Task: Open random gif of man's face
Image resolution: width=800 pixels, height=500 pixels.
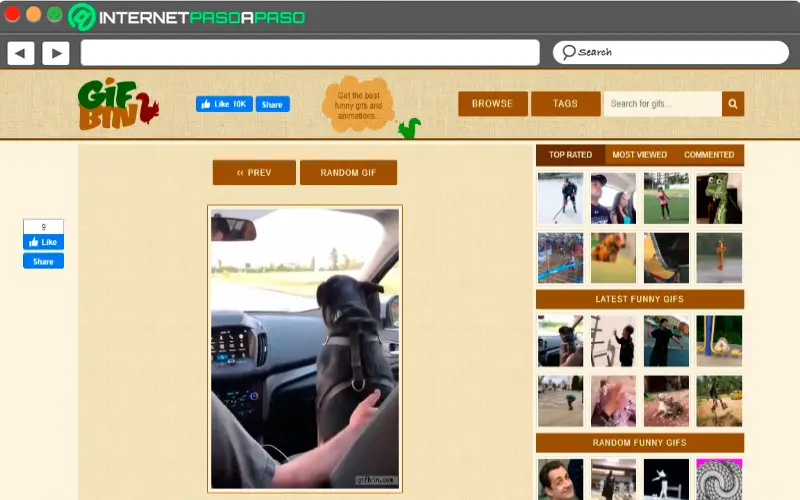Action: [560, 479]
